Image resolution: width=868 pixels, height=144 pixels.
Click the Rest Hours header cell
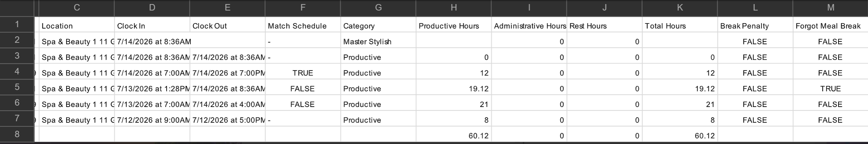(604, 26)
